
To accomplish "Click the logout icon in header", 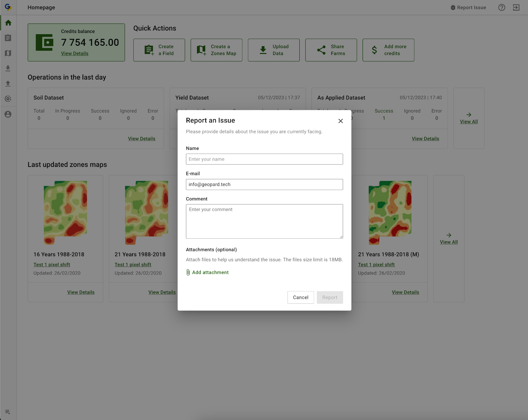I will pos(516,8).
